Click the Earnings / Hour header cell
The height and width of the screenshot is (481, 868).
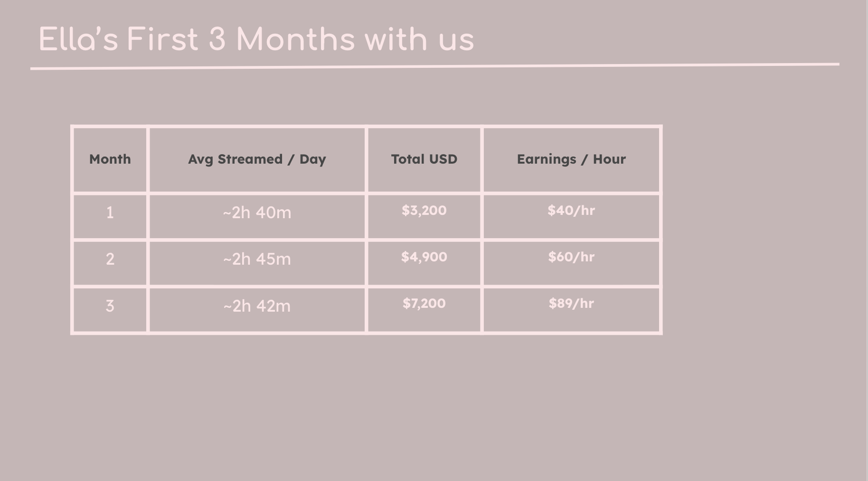click(x=571, y=159)
